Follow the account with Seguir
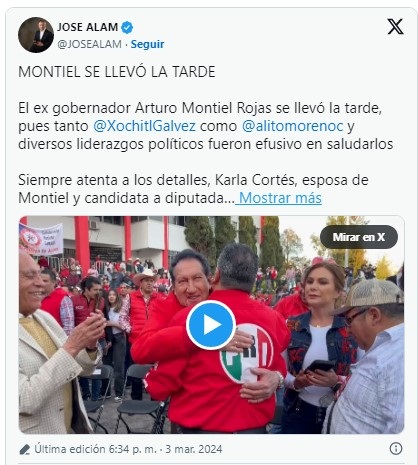Image resolution: width=418 pixels, height=465 pixels. [x=147, y=44]
